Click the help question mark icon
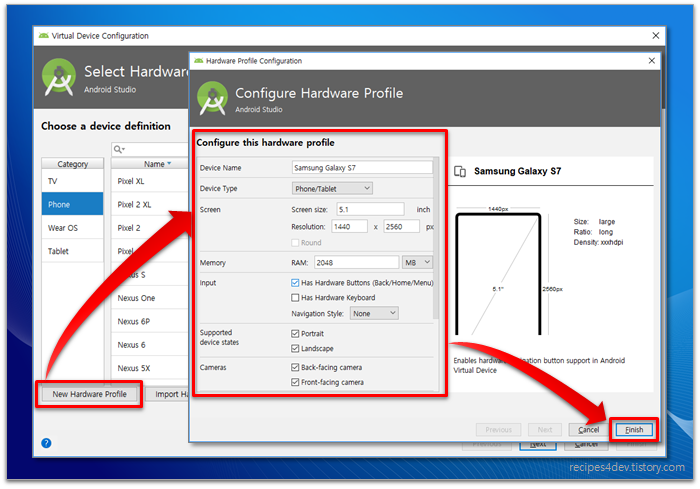Viewport: 700px width, 489px height. tap(46, 443)
